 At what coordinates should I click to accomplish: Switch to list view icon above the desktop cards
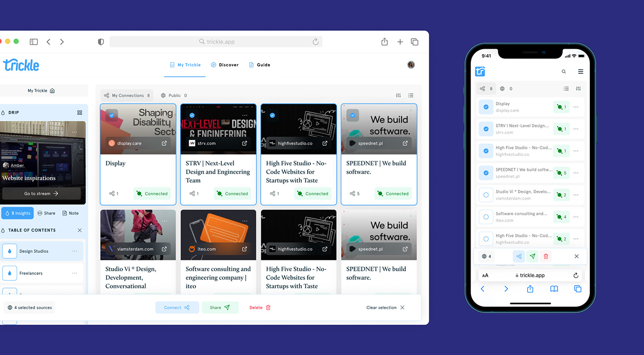(411, 96)
